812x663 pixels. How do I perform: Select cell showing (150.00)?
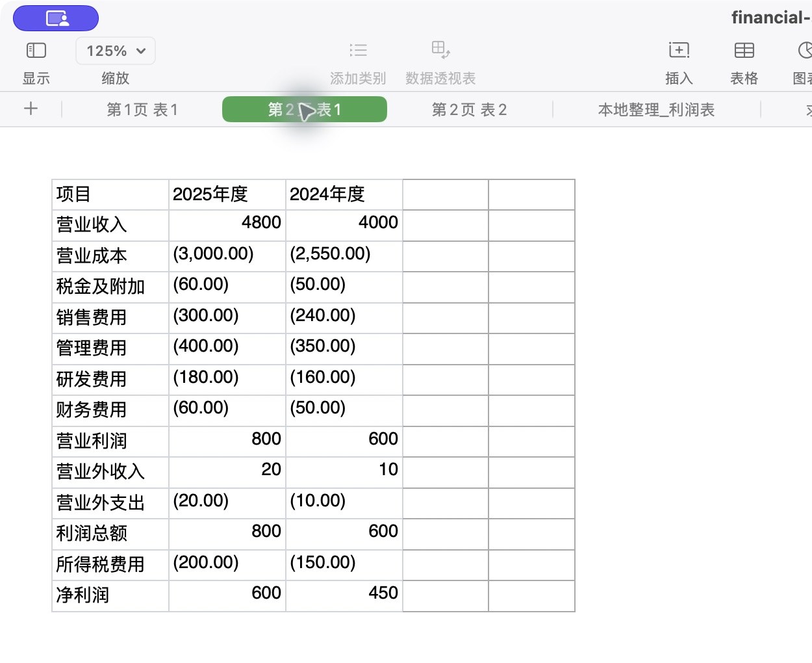[344, 565]
